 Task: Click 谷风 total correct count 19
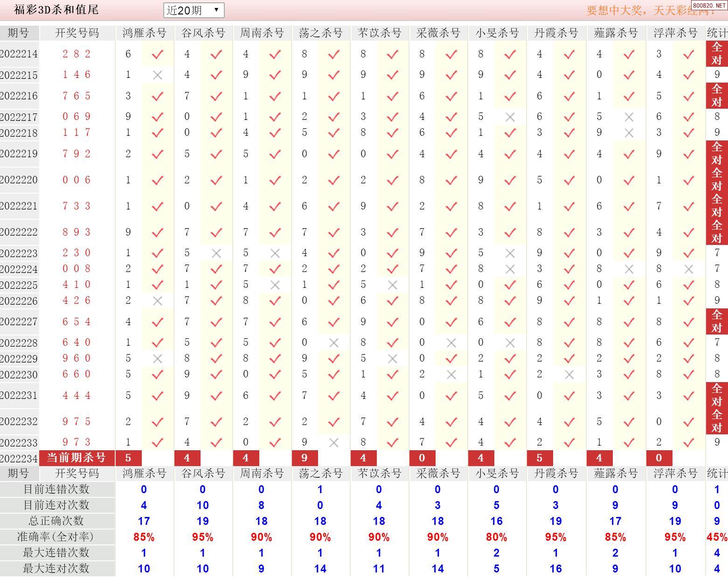coord(203,521)
